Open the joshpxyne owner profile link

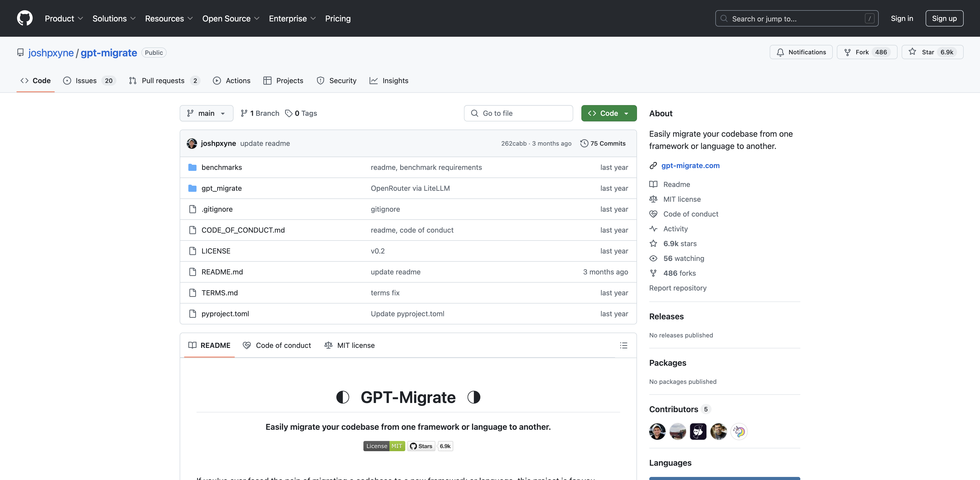click(x=51, y=53)
